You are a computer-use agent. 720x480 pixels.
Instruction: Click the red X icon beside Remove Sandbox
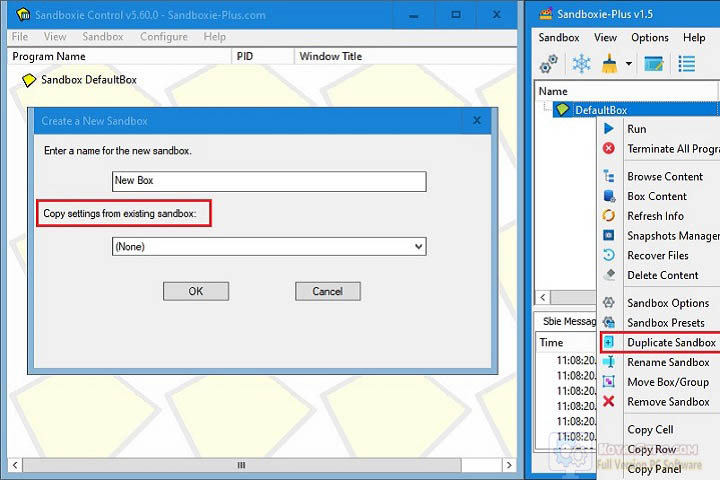pyautogui.click(x=609, y=401)
